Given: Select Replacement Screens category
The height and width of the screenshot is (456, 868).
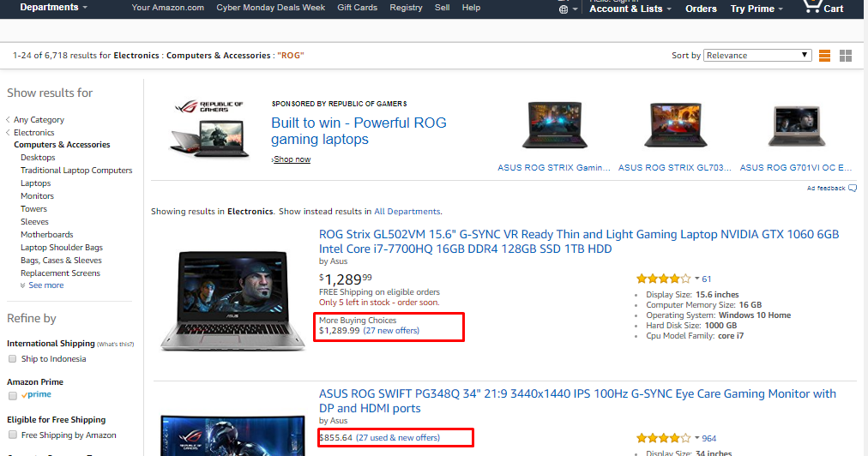Looking at the screenshot, I should point(60,273).
